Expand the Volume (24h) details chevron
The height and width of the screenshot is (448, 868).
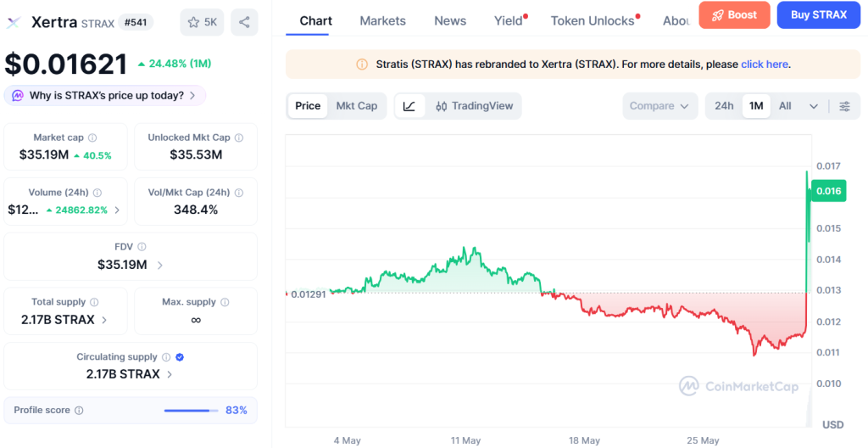[x=117, y=210]
